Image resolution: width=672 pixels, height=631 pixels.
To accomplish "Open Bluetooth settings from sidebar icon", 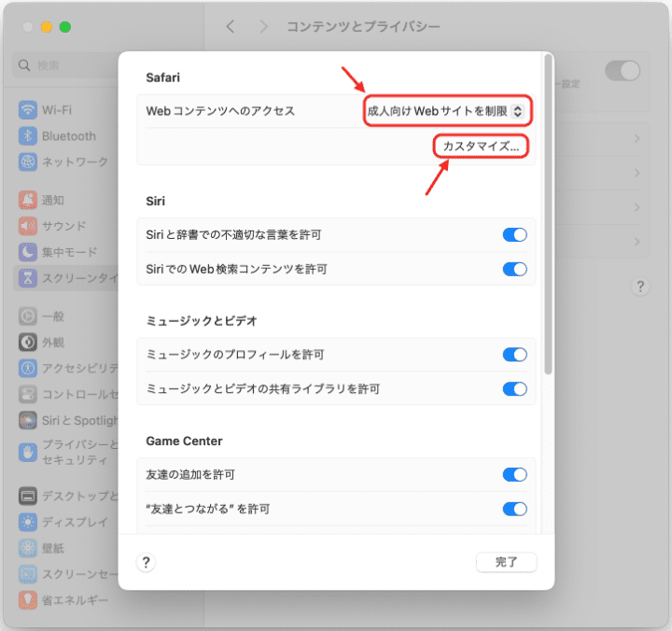I will [x=28, y=135].
